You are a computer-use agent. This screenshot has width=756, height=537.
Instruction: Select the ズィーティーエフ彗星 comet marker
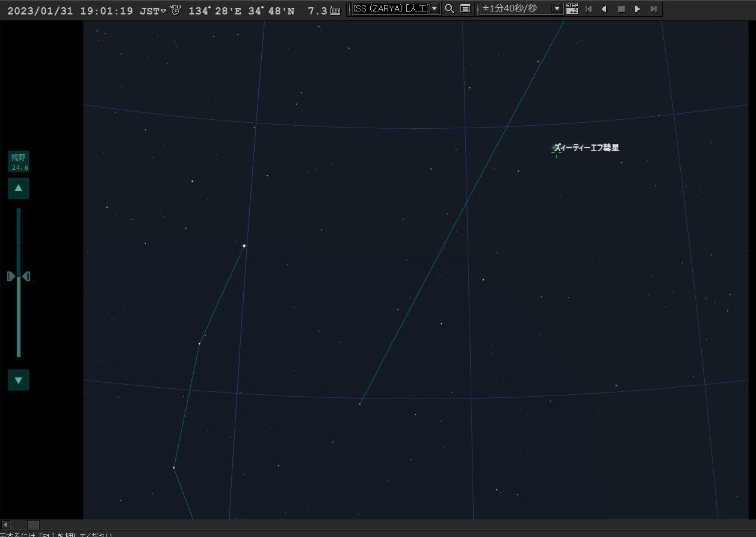[x=556, y=148]
